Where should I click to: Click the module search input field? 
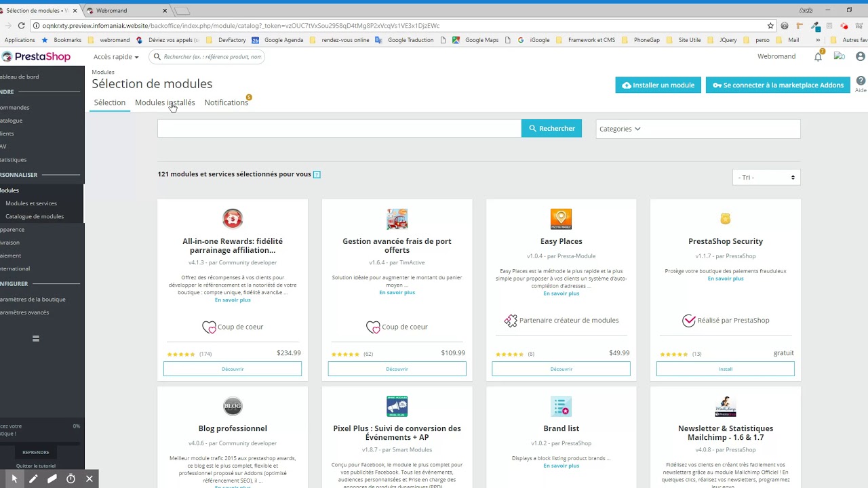coord(339,129)
